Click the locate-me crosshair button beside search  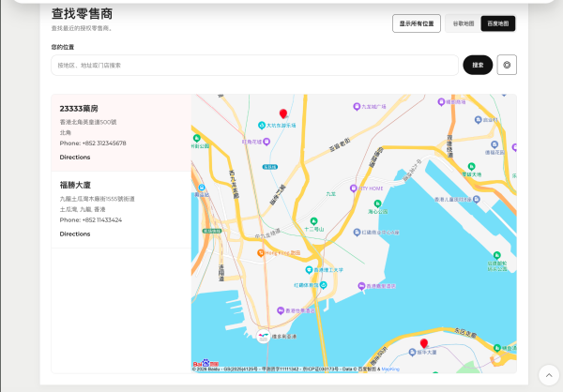pyautogui.click(x=507, y=65)
